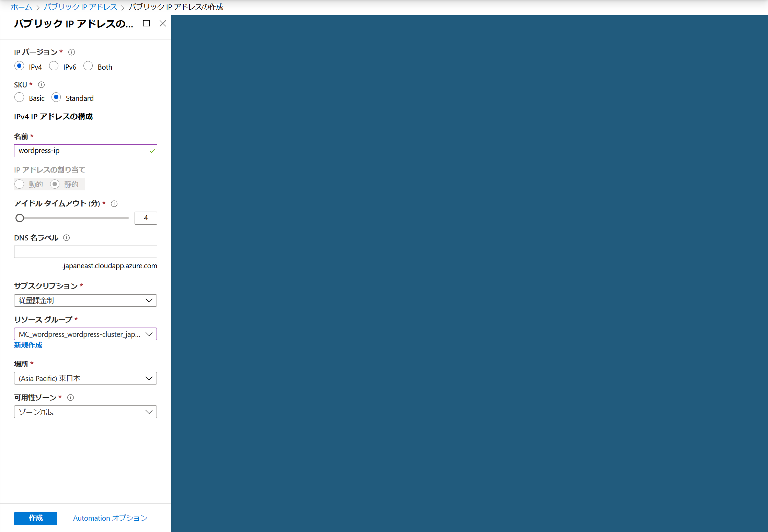768x532 pixels.
Task: Pick the 動的 assignment radio
Action: pyautogui.click(x=19, y=184)
